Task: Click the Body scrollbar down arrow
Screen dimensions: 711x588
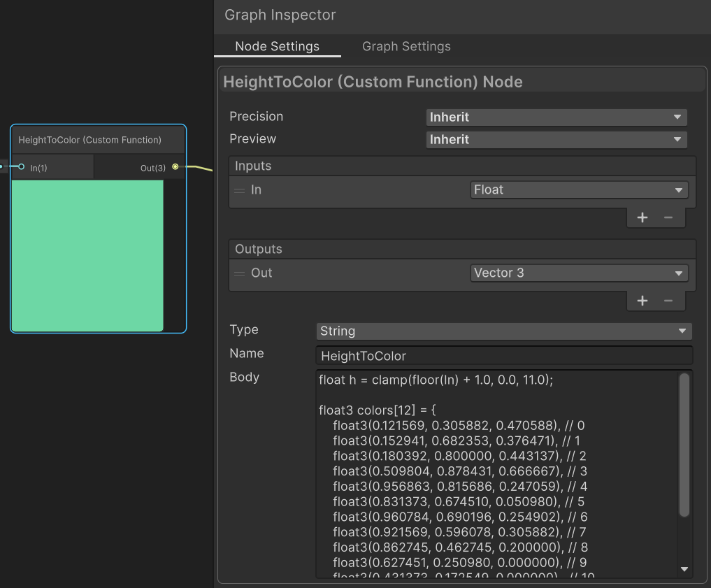Action: (x=684, y=569)
